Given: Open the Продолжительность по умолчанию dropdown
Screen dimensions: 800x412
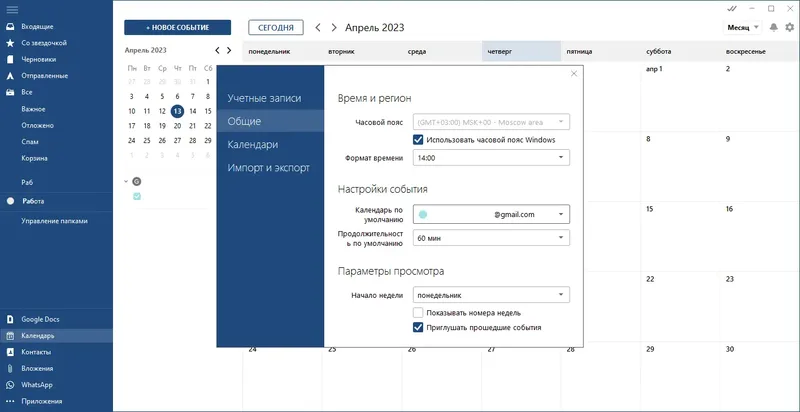Looking at the screenshot, I should pyautogui.click(x=491, y=238).
